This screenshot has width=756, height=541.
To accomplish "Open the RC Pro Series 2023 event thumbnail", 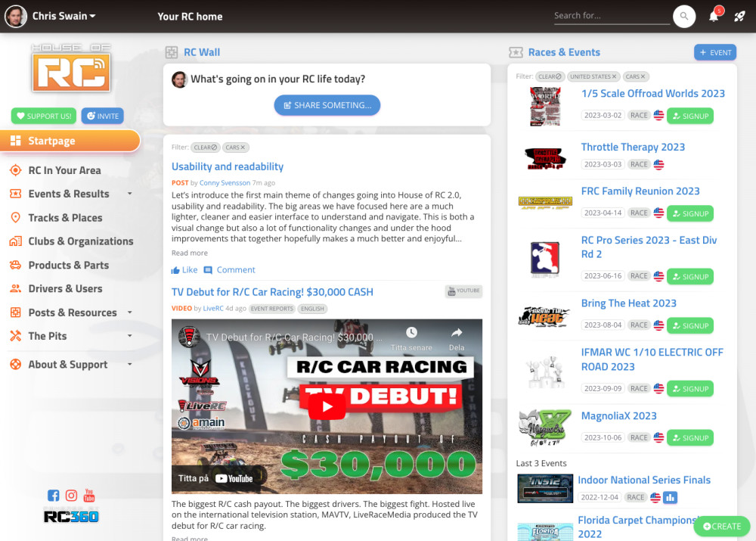I will click(x=545, y=260).
